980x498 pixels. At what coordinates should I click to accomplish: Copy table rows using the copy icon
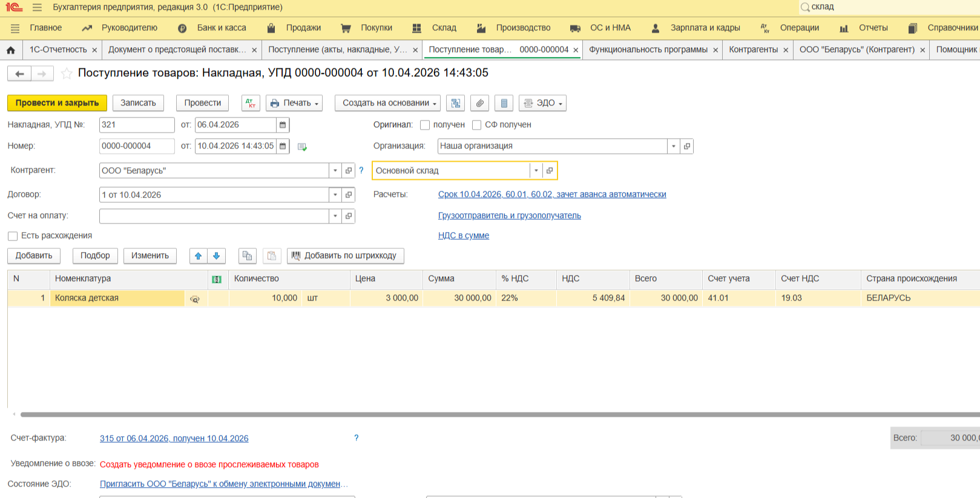247,256
